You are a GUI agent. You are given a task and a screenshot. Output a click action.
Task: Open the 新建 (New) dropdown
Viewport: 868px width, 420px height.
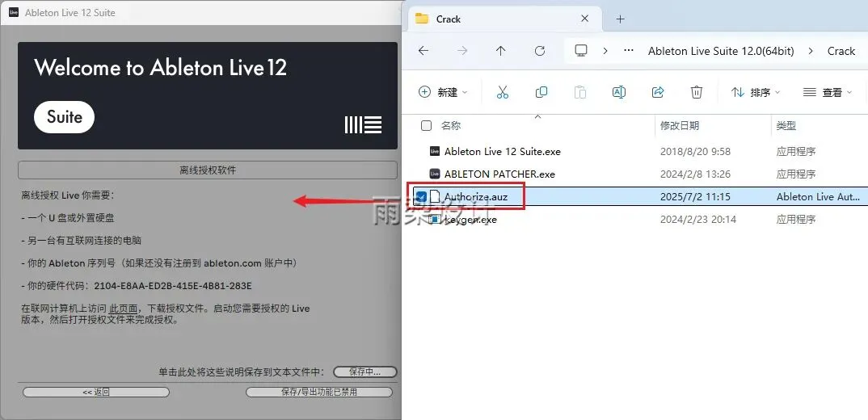tap(443, 92)
